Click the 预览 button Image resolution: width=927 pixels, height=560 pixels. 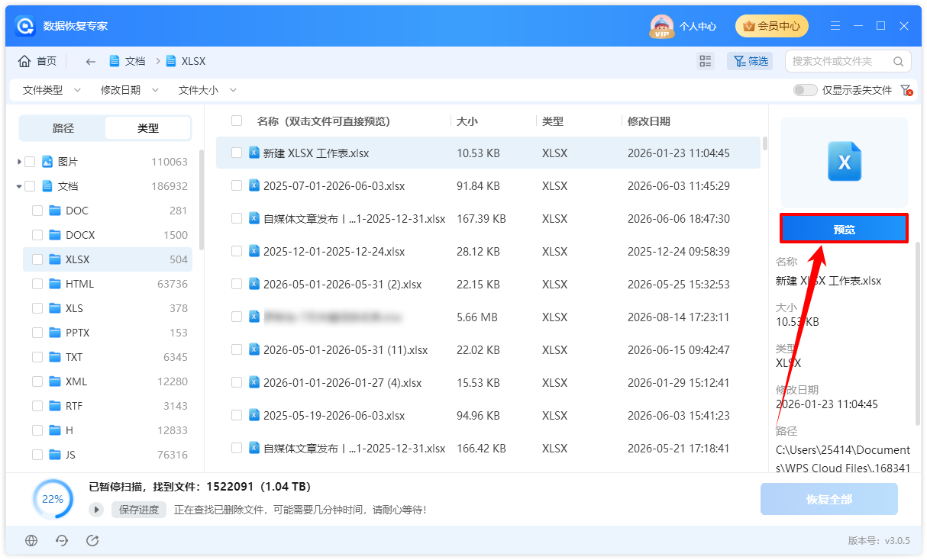click(x=844, y=229)
